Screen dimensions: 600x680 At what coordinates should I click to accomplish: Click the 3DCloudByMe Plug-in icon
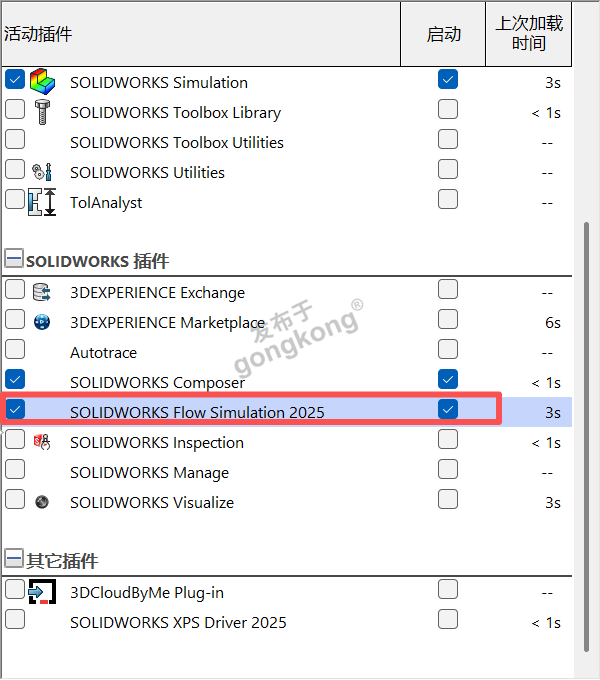(42, 592)
